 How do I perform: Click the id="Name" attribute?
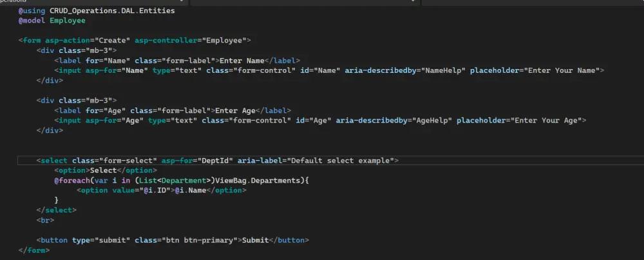point(320,70)
